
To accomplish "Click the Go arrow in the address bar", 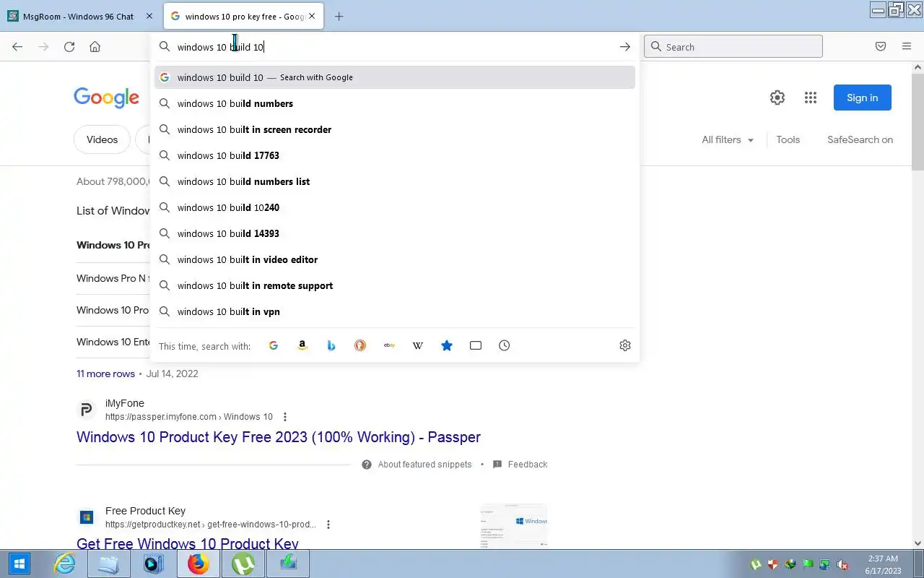I will [624, 46].
